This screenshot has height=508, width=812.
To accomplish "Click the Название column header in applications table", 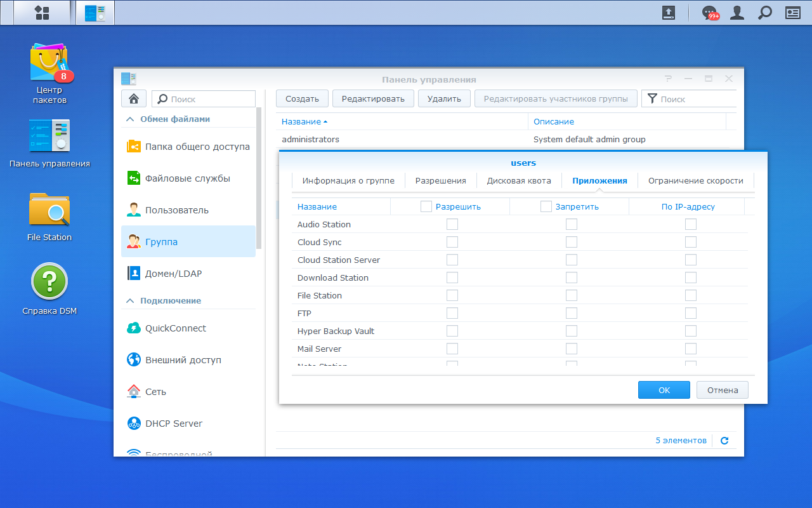I will coord(341,206).
